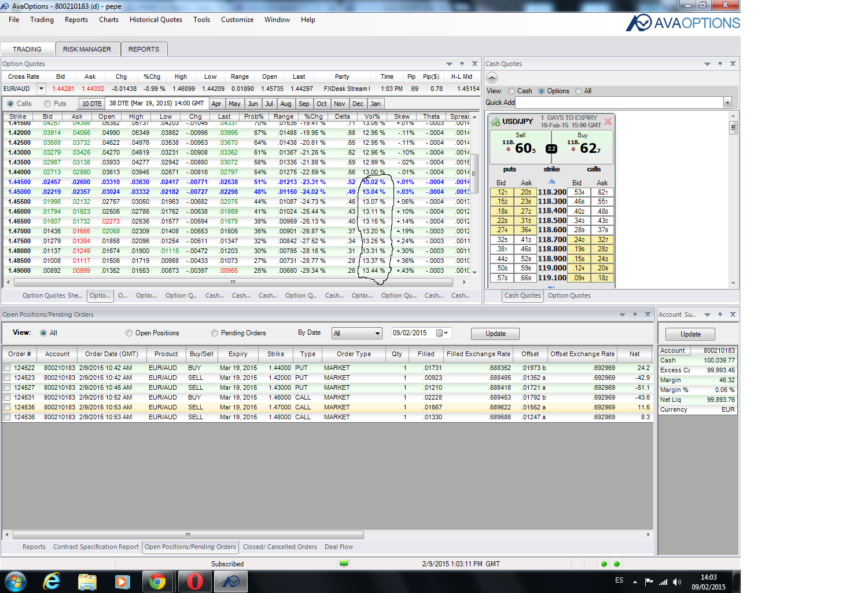This screenshot has height=593, width=868.
Task: Open Open Positions panel options arrow
Action: coord(622,314)
